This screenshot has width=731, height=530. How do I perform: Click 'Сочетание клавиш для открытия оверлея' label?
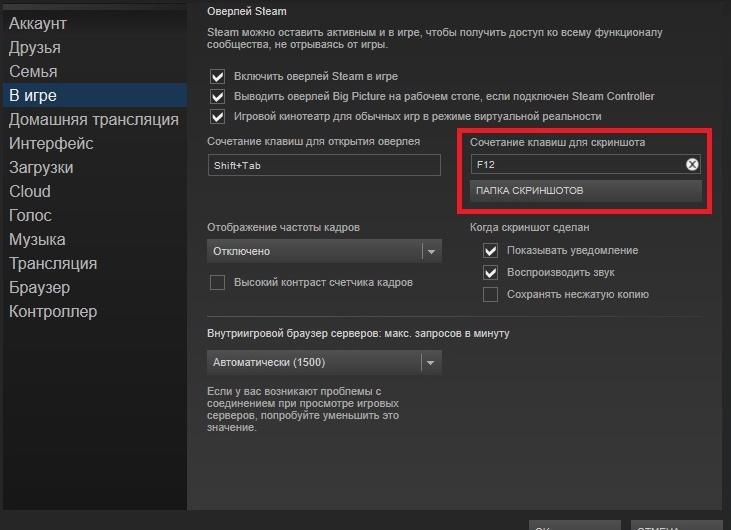point(313,141)
